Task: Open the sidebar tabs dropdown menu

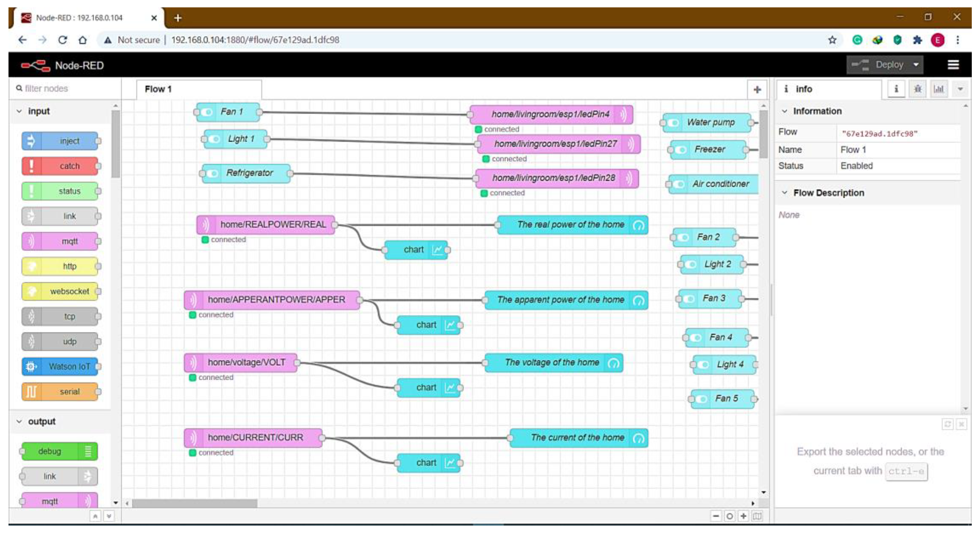Action: click(x=960, y=89)
